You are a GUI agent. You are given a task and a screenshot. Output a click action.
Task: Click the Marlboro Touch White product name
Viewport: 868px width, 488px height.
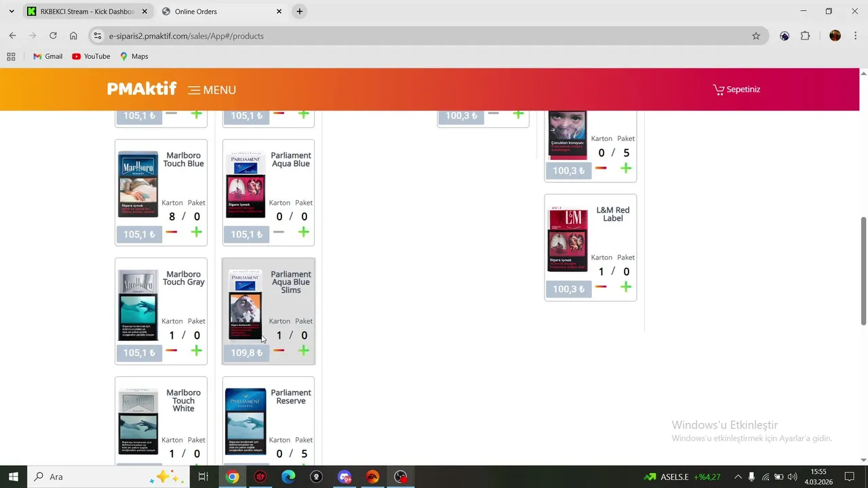coord(183,401)
